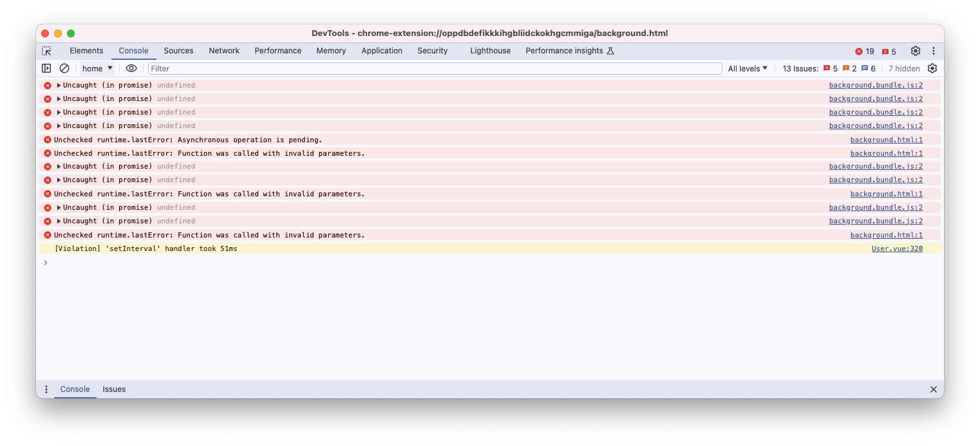This screenshot has height=446, width=980.
Task: Click the '13 Issues:' button
Action: (x=800, y=68)
